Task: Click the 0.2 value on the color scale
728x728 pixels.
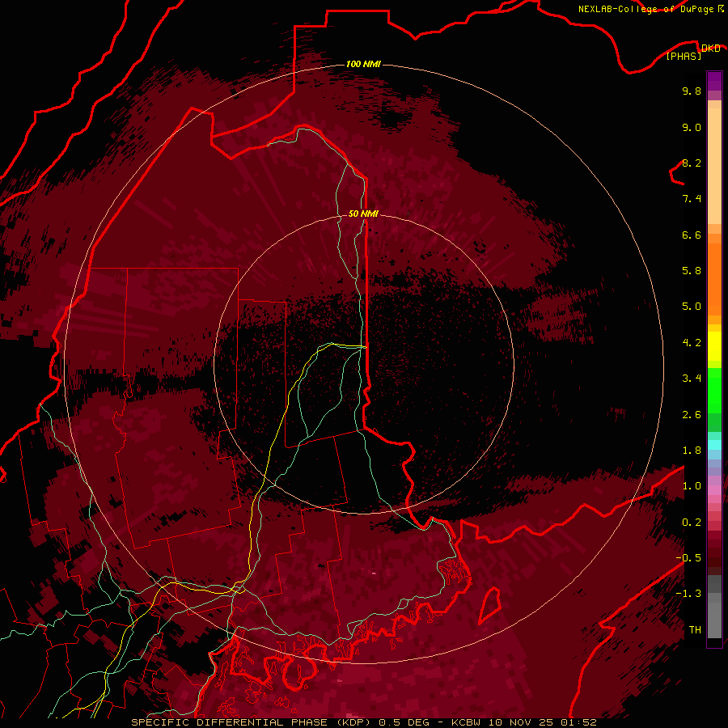Action: point(692,523)
